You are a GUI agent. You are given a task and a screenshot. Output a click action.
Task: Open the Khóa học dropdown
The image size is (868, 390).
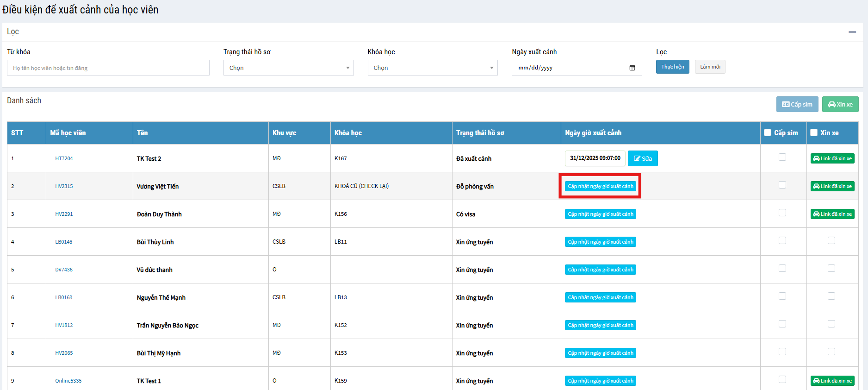pos(432,68)
